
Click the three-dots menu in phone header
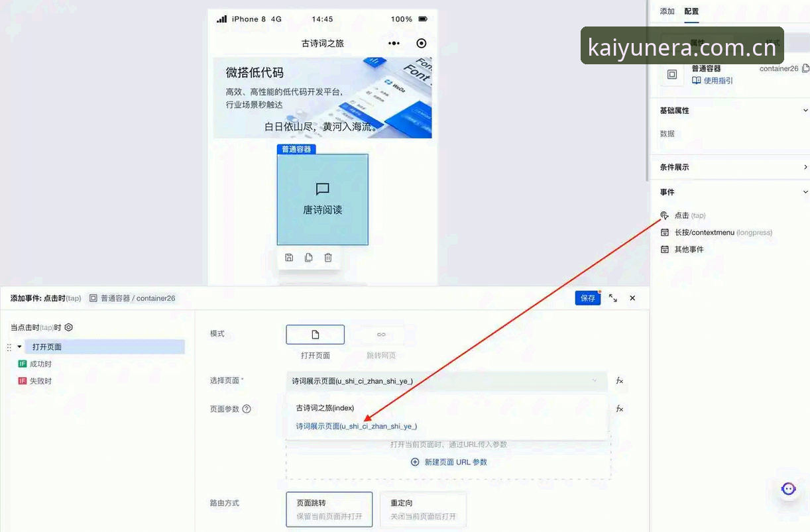[x=394, y=43]
